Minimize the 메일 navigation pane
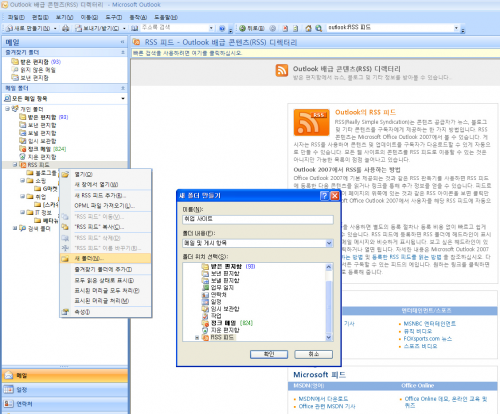 122,42
